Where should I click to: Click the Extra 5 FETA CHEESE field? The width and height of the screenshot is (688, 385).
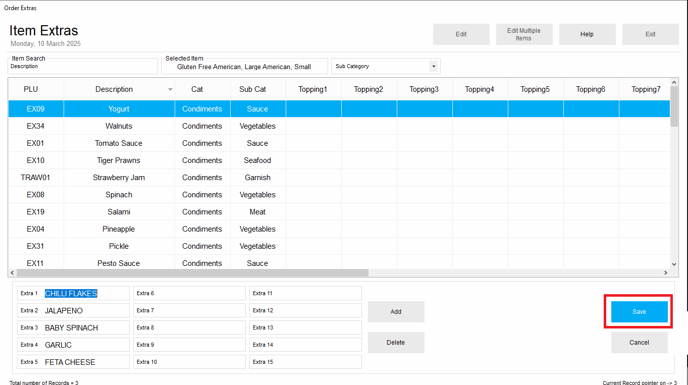(x=73, y=362)
